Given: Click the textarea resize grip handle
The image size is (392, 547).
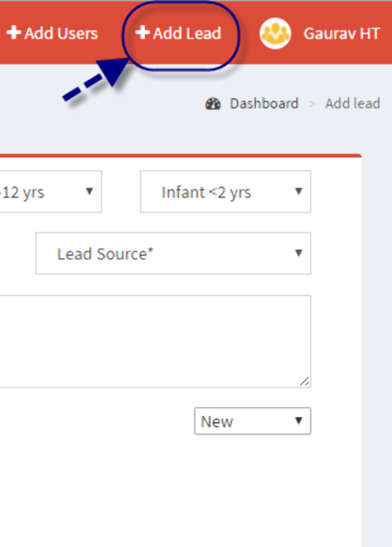Looking at the screenshot, I should pyautogui.click(x=304, y=381).
